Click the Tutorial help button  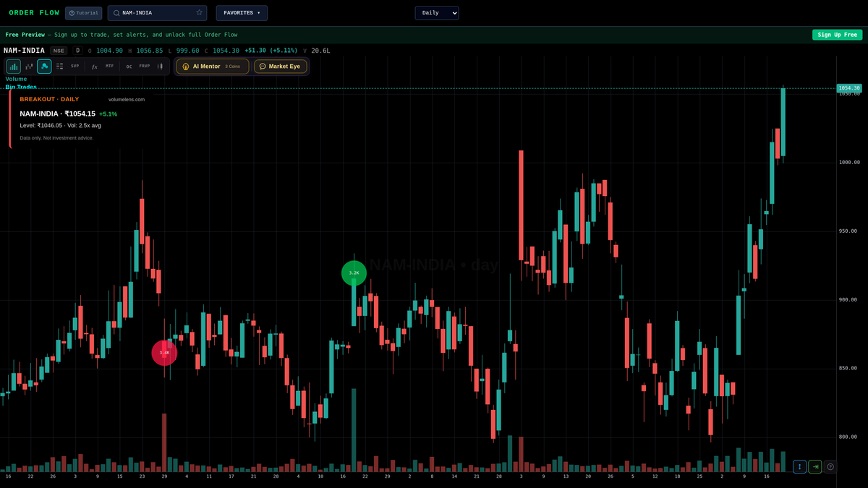tap(83, 13)
